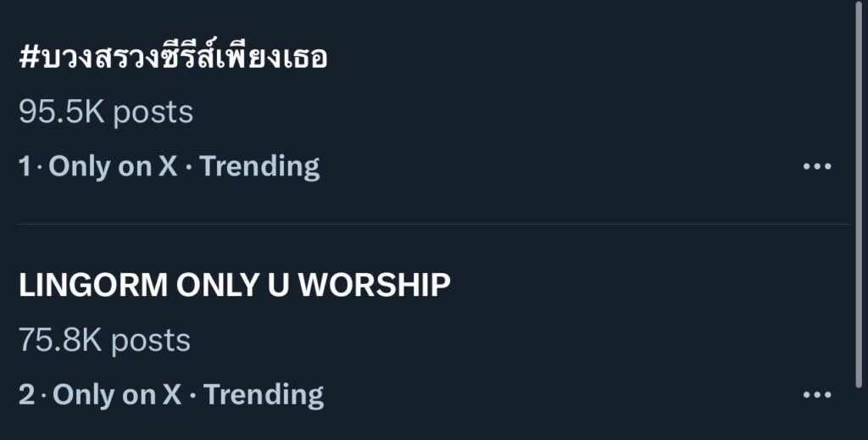The image size is (868, 440).
Task: Open the #บวงสรวงซีรีส์เพียงเธอ hashtag trend
Action: pyautogui.click(x=173, y=58)
